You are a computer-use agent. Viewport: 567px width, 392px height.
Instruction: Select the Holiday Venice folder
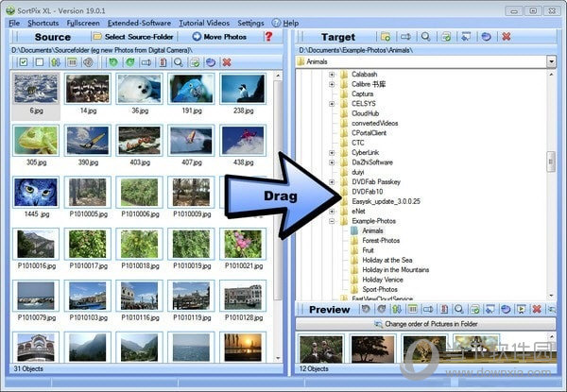tap(382, 280)
